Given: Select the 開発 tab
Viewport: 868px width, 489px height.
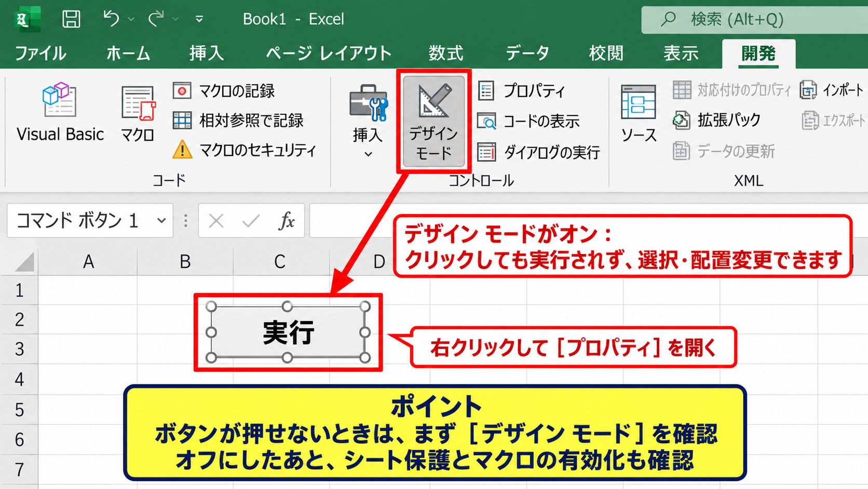Looking at the screenshot, I should point(758,54).
